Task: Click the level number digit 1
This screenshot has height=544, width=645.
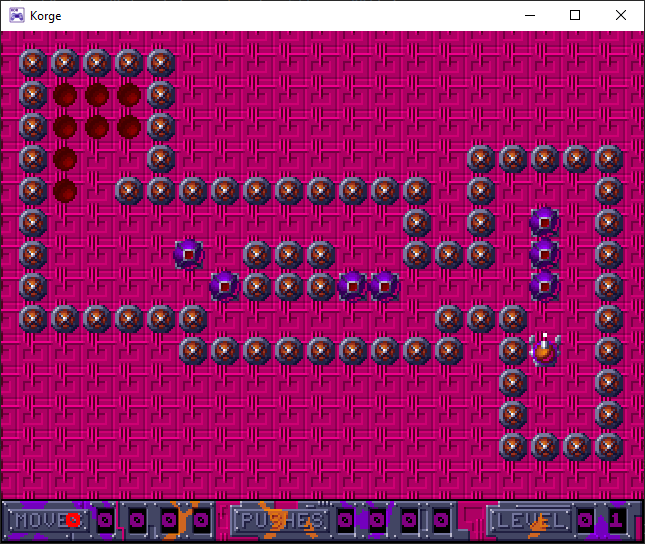Action: tap(616, 521)
